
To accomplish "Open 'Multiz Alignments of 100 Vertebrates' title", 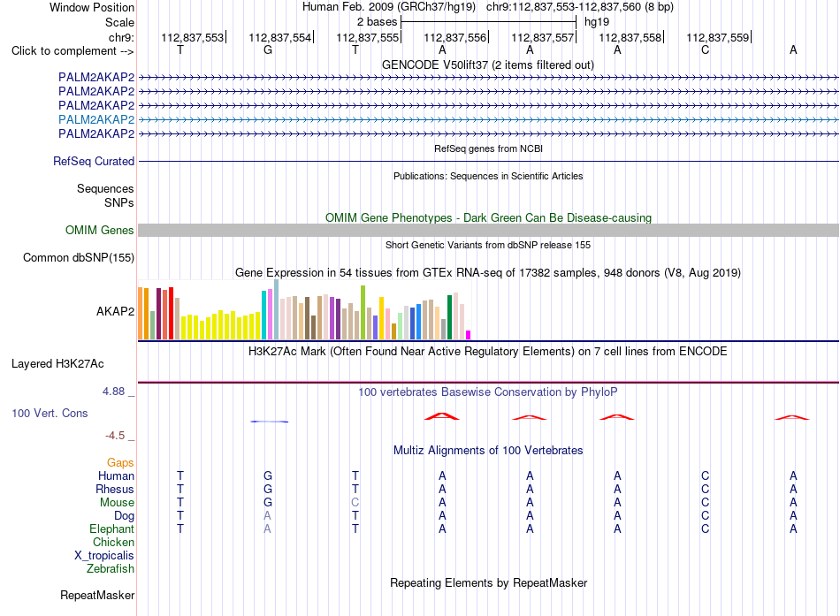I will pyautogui.click(x=488, y=451).
